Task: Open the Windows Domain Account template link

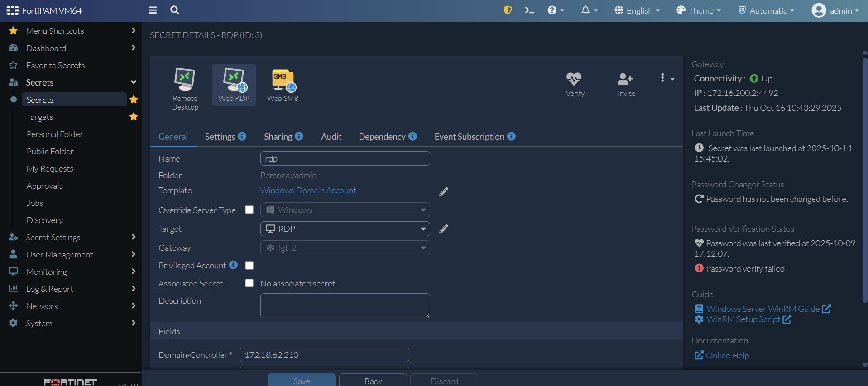Action: tap(308, 191)
